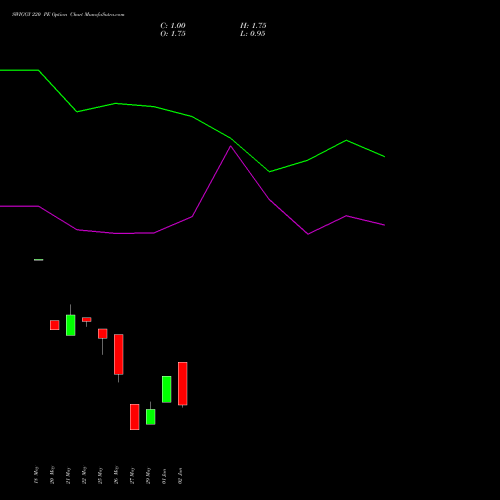Click the '21 May' date axis label

tap(68, 475)
